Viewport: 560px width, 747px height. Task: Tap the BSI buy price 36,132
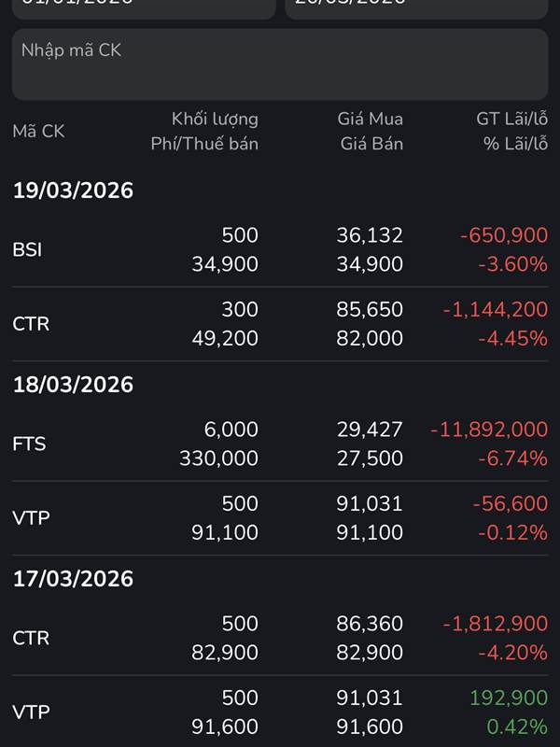click(370, 235)
